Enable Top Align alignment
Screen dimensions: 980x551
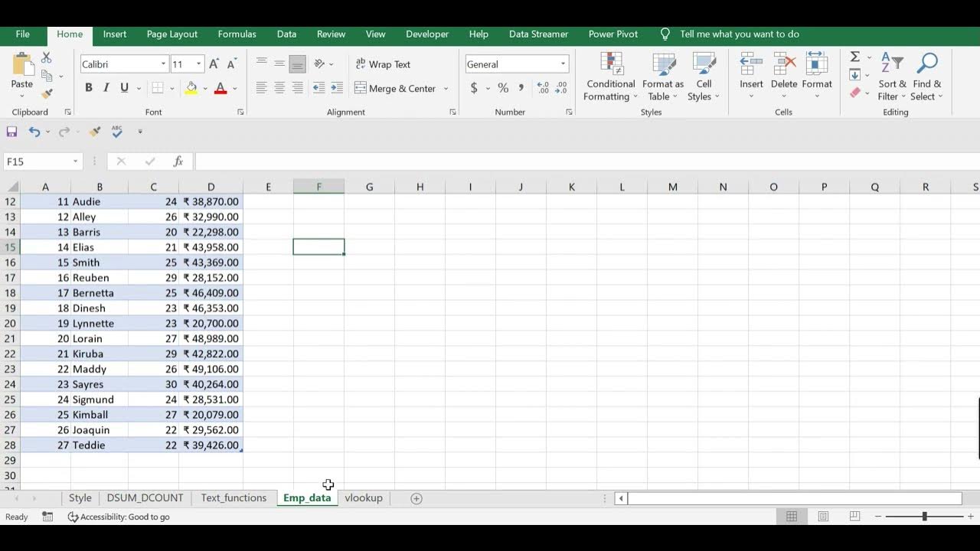tap(262, 64)
